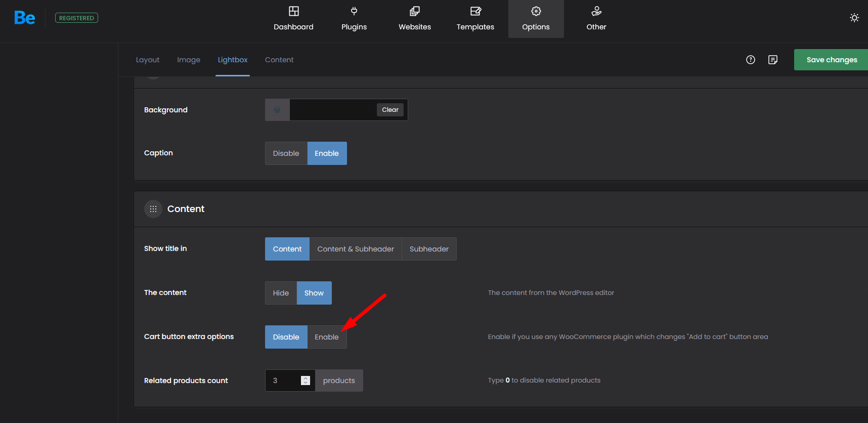Click the 'Show title in' label

165,248
